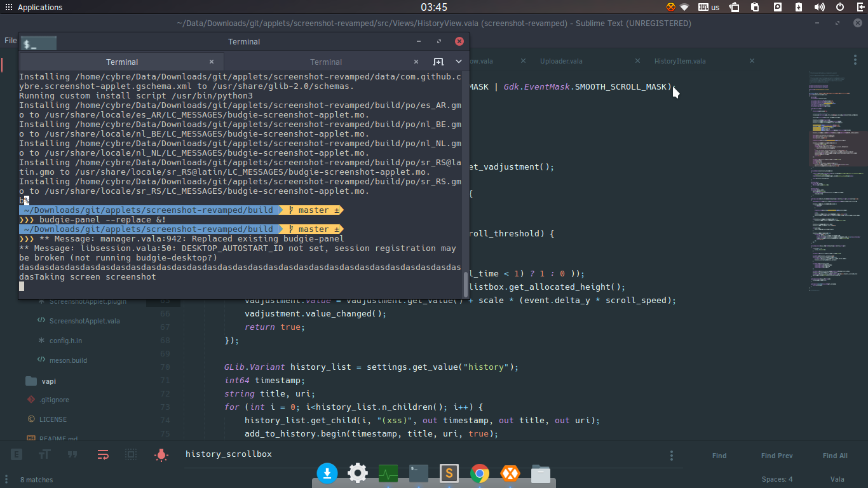Change the Vala syntax selector

(837, 479)
